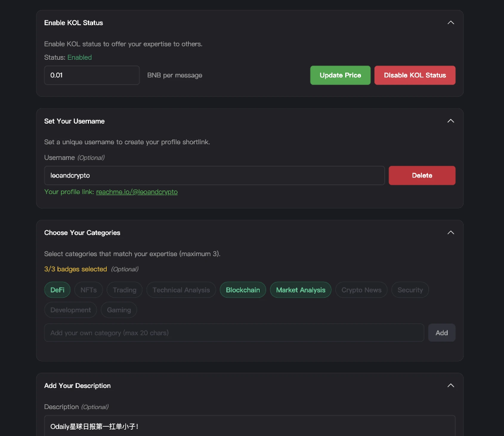Click the Disable KOL Status button
The width and height of the screenshot is (504, 436).
pos(414,75)
